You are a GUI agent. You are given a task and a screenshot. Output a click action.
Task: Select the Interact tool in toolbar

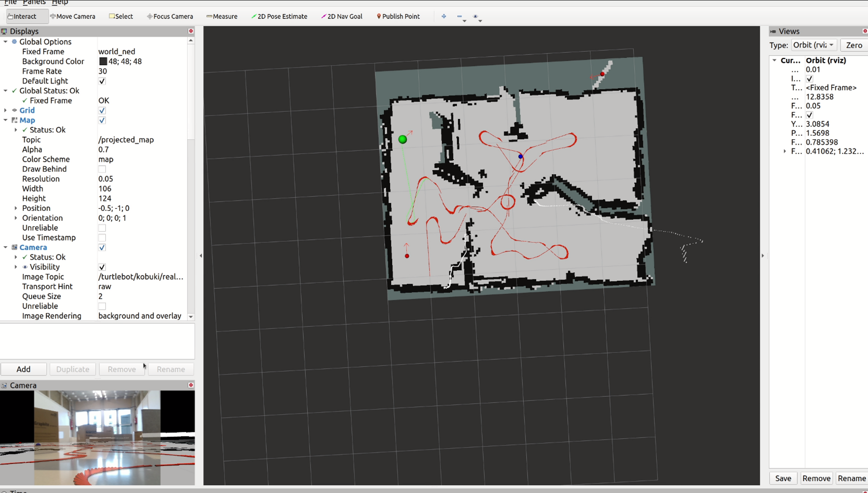click(21, 16)
